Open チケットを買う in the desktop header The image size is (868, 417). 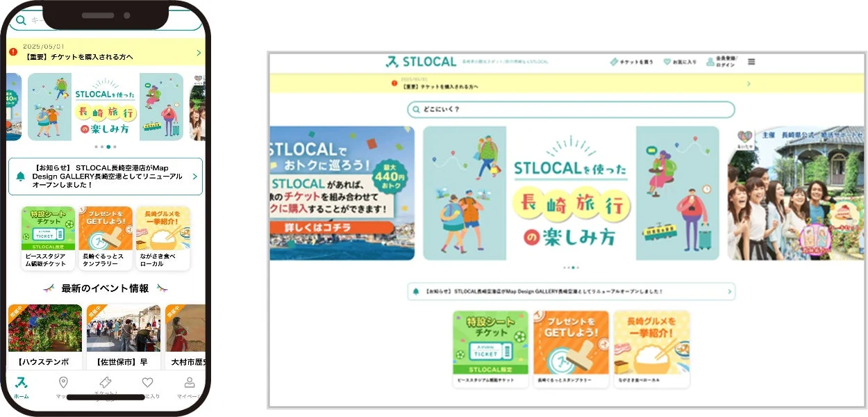point(631,62)
